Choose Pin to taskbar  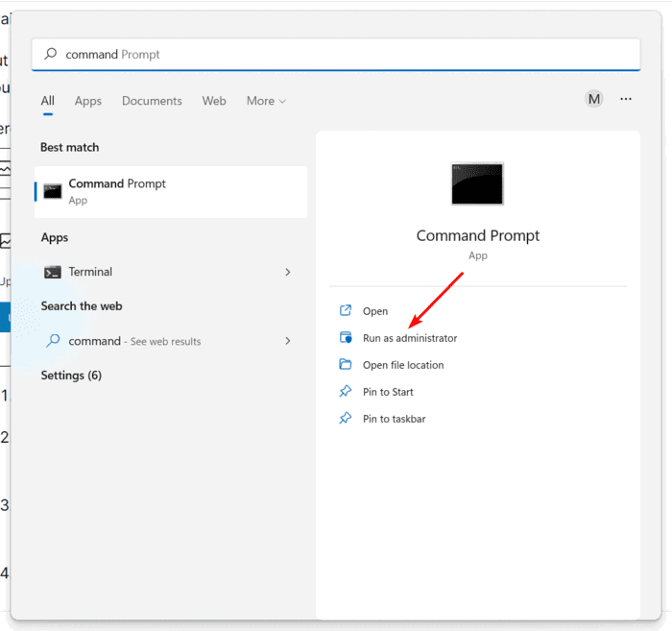(x=395, y=420)
